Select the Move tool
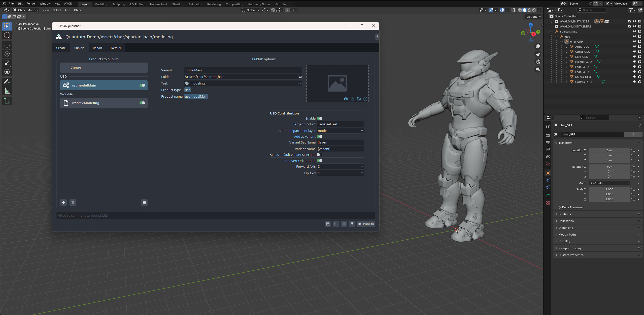644x315 pixels. pyautogui.click(x=7, y=45)
